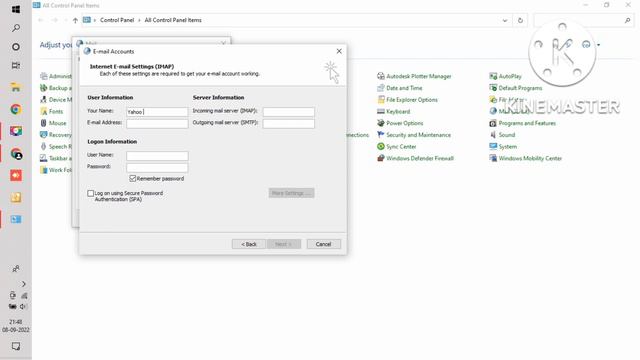Open taskbar search magnifier
This screenshot has height=360, width=640.
click(16, 28)
